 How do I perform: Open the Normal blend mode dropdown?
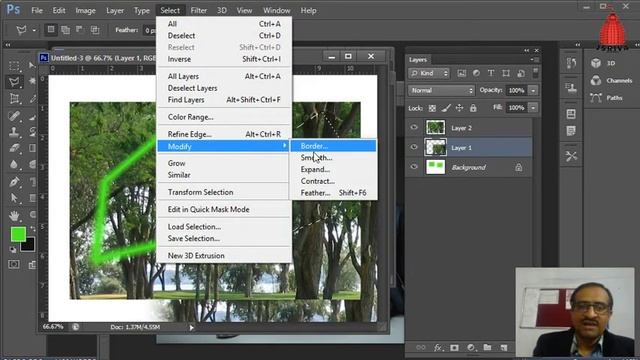(x=442, y=90)
